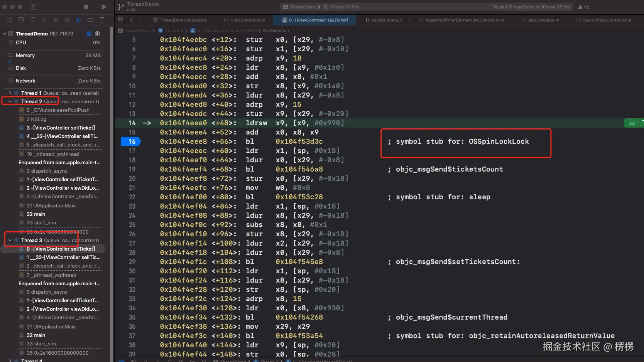Choose the iPhone 15 Pro run destination
The image size is (644, 362).
pyautogui.click(x=341, y=7)
